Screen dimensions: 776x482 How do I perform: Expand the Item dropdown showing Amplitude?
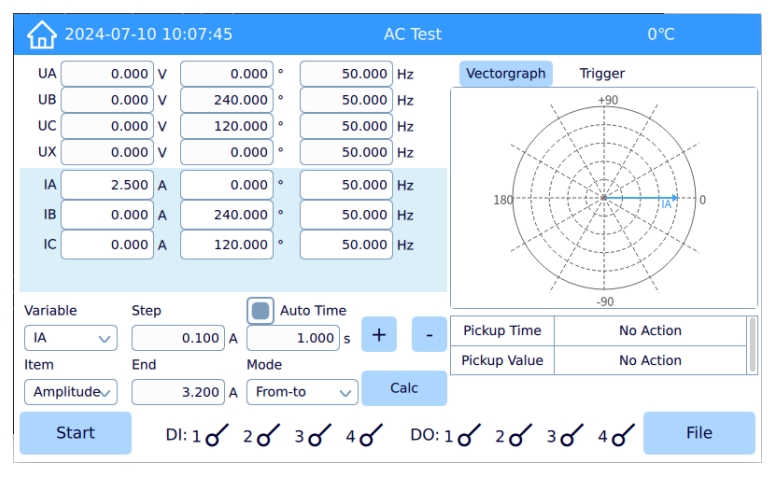coord(70,392)
